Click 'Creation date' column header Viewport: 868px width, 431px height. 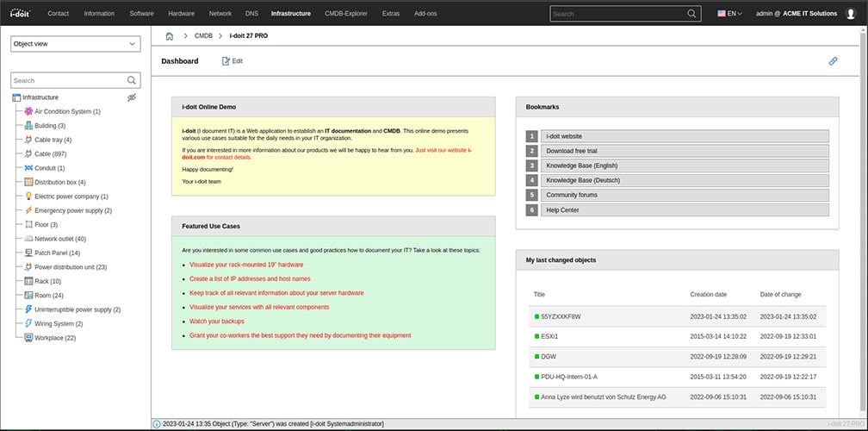click(x=709, y=295)
